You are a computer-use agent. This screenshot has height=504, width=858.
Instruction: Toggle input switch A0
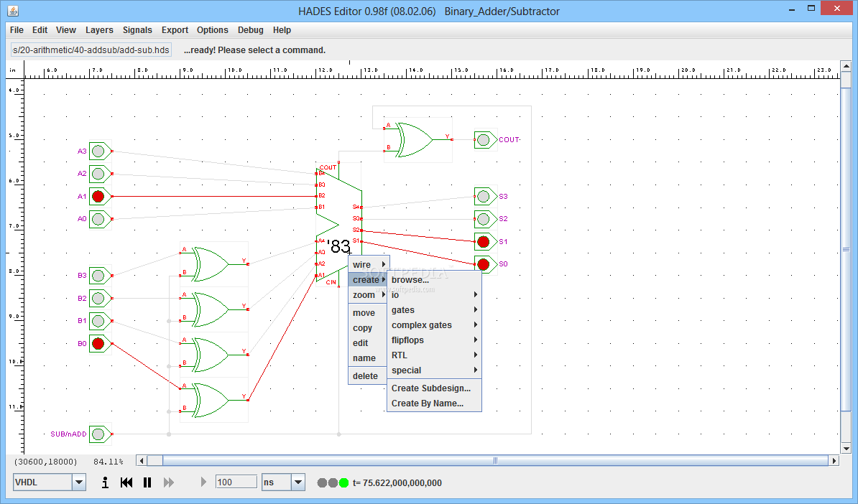(98, 219)
